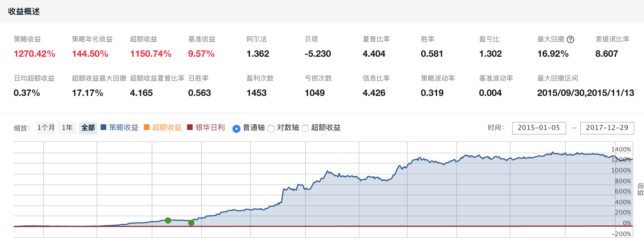Click the dark red 银华日利 legend square
644x248 pixels.
click(x=190, y=127)
